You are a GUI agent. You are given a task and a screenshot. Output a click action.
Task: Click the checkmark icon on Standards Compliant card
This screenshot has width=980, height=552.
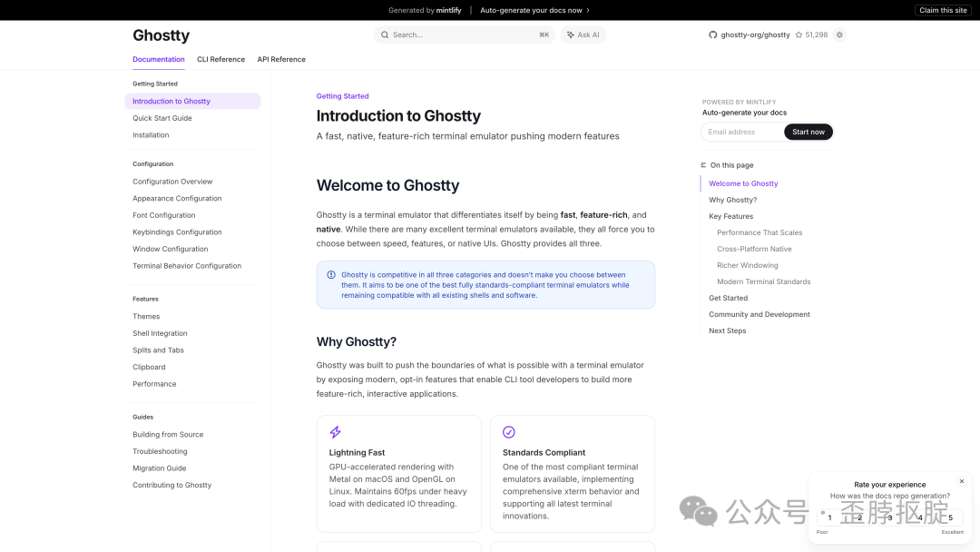[509, 431]
